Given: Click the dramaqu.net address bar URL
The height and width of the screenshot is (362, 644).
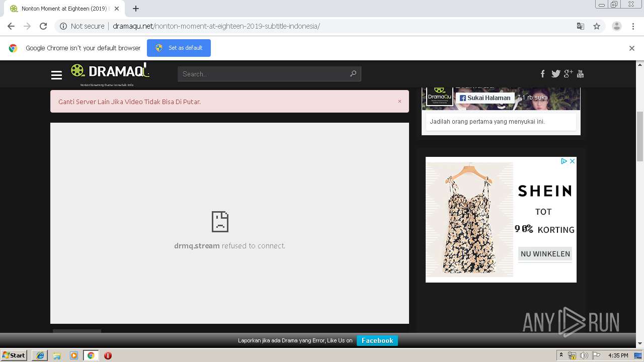Looking at the screenshot, I should point(216,26).
